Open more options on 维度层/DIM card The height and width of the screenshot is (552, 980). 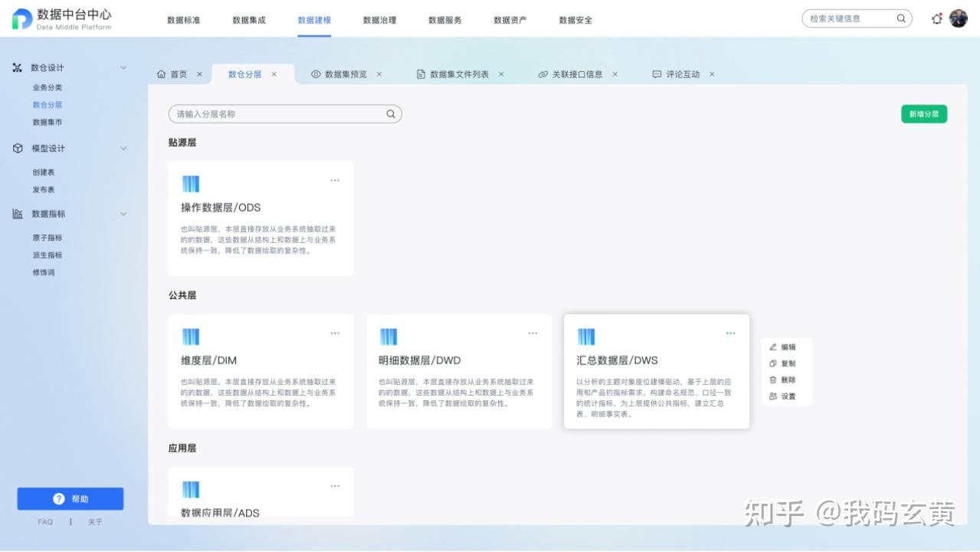pyautogui.click(x=335, y=333)
